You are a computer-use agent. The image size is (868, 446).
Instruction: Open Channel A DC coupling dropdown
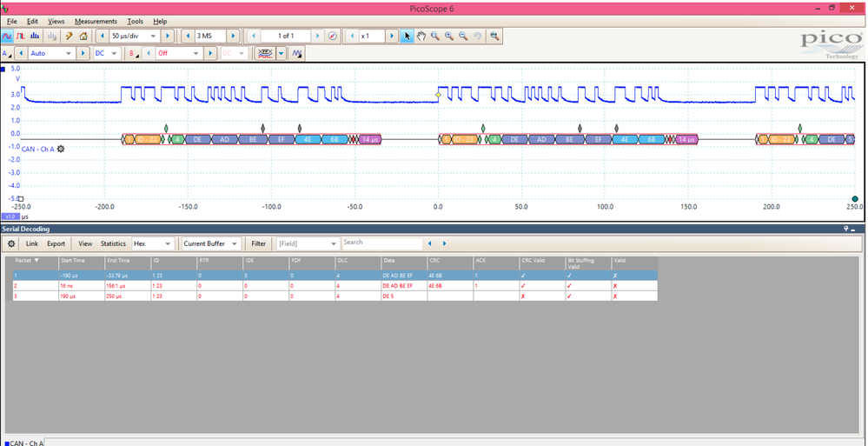114,54
